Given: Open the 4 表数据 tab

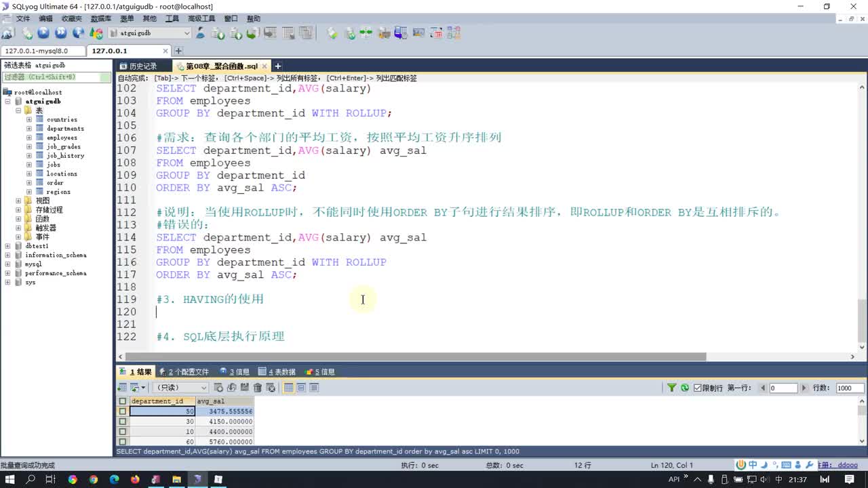Looking at the screenshot, I should tap(277, 371).
